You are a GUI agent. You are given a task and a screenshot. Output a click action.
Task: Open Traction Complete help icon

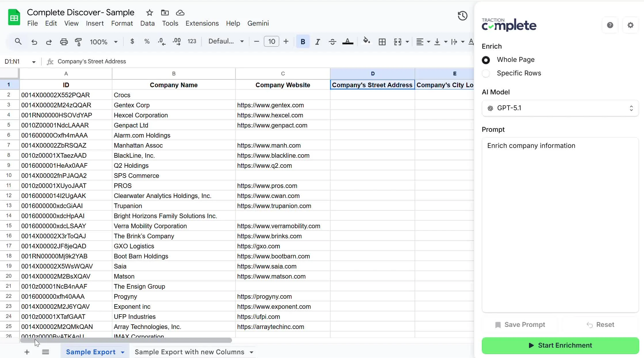coord(610,25)
